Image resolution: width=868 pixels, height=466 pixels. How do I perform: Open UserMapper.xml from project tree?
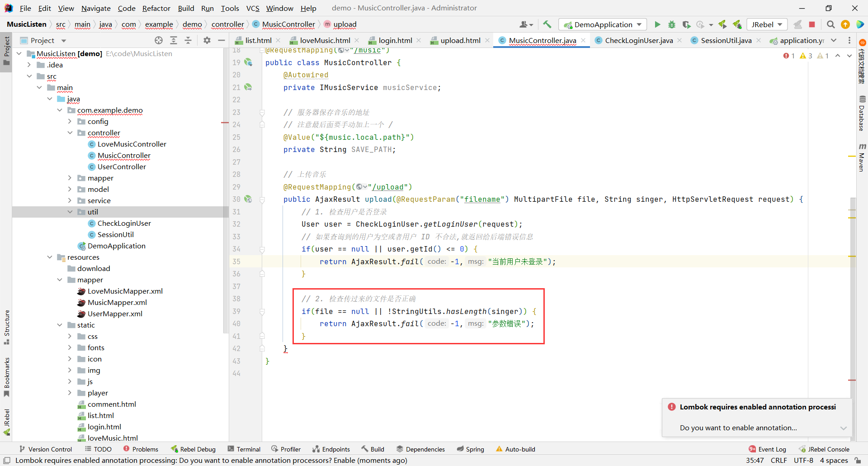pos(115,314)
